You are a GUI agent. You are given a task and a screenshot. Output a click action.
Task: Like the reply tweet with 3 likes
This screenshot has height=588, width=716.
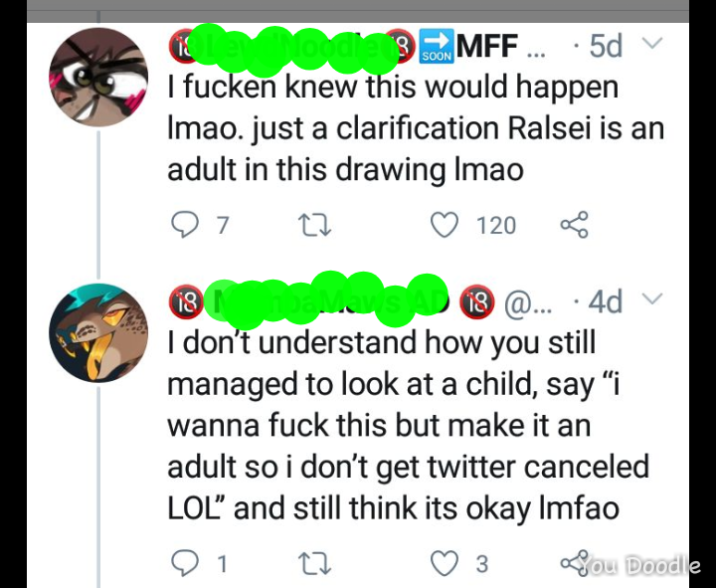coord(443,563)
